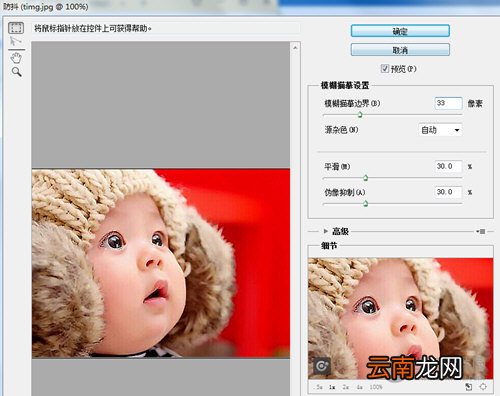Focus the 平滑 value field 30.0
This screenshot has width=500, height=396.
coord(448,166)
